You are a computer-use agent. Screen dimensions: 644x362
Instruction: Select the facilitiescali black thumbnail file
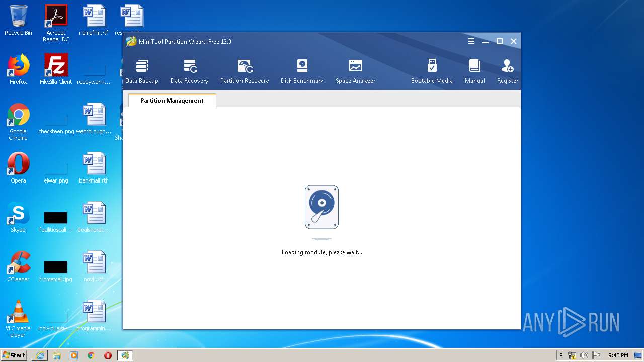coord(56,222)
